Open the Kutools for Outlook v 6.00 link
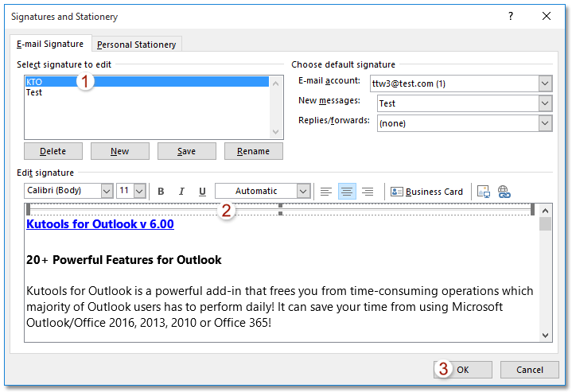The width and height of the screenshot is (572, 392). click(100, 224)
